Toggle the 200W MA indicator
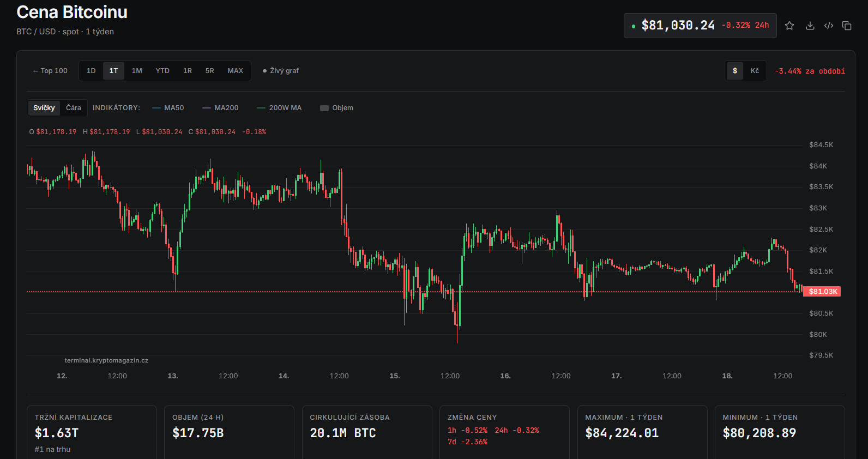 coord(279,108)
